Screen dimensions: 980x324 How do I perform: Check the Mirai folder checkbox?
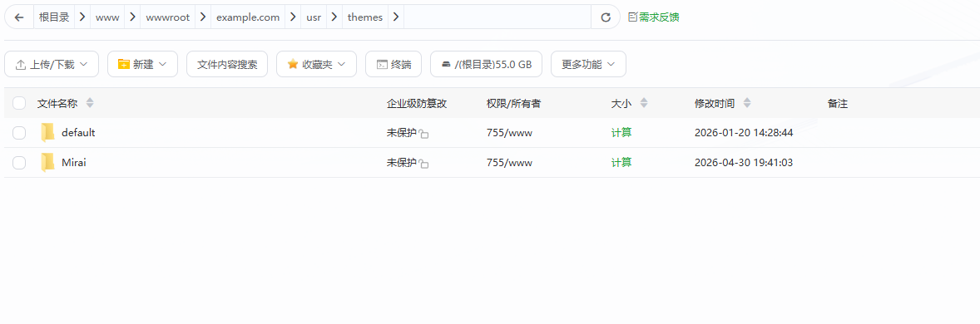[19, 162]
